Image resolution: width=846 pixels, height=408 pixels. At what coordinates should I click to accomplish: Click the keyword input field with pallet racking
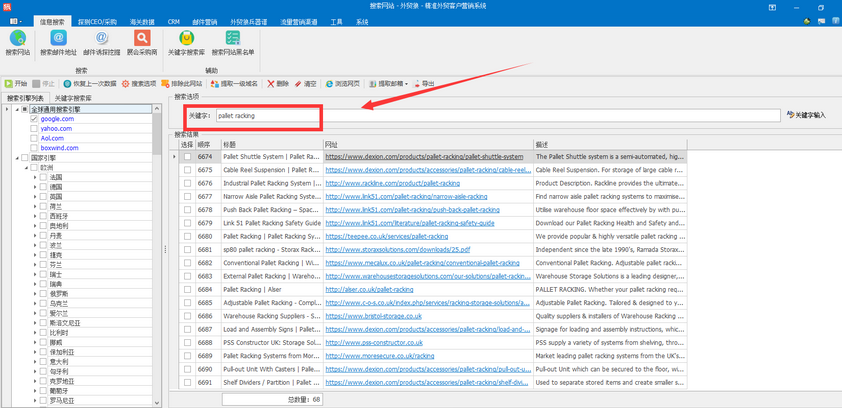tap(497, 115)
